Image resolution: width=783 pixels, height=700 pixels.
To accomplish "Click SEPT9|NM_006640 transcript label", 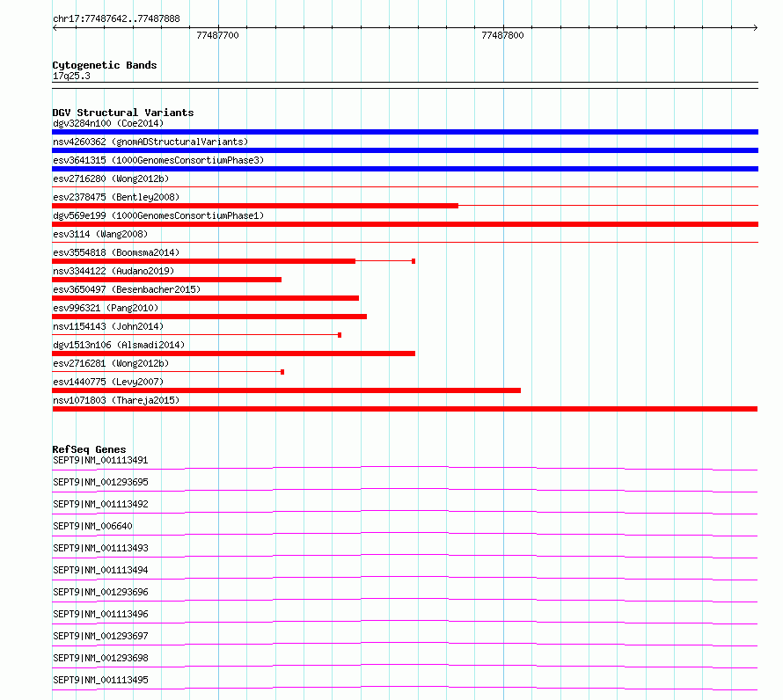I will pyautogui.click(x=92, y=526).
